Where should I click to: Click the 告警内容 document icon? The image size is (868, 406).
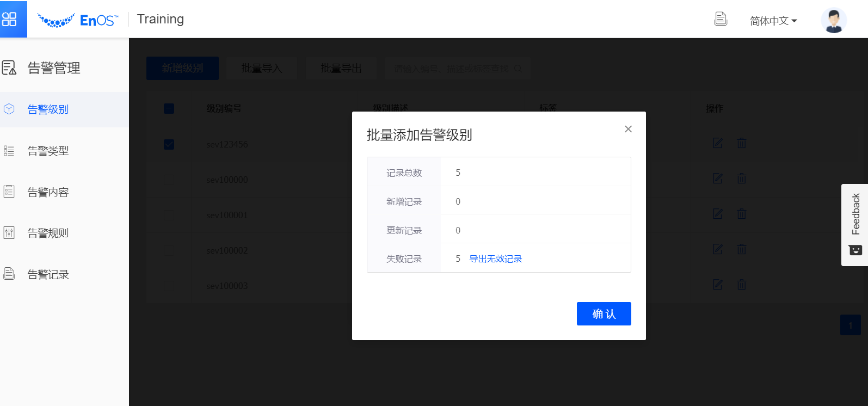[9, 192]
